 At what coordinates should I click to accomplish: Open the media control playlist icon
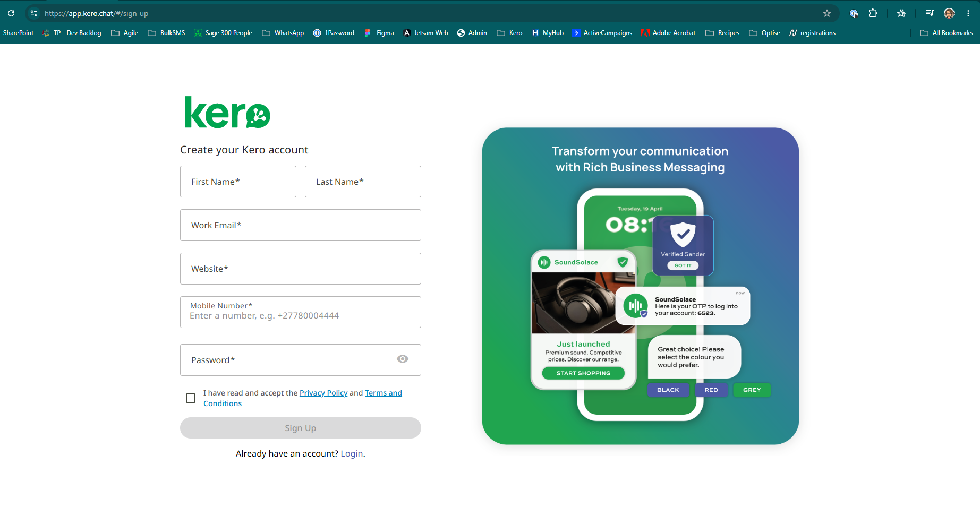point(930,13)
